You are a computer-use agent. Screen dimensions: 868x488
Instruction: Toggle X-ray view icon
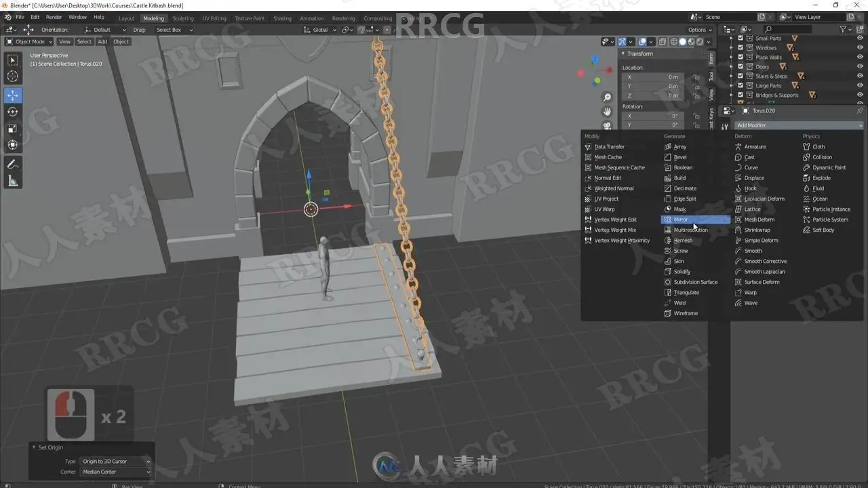(x=663, y=42)
